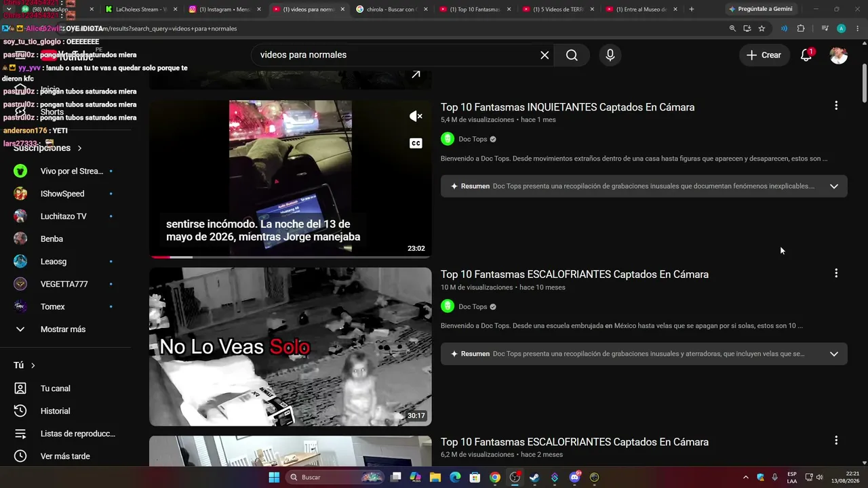
Task: Bookmark this page with the star
Action: 762,28
